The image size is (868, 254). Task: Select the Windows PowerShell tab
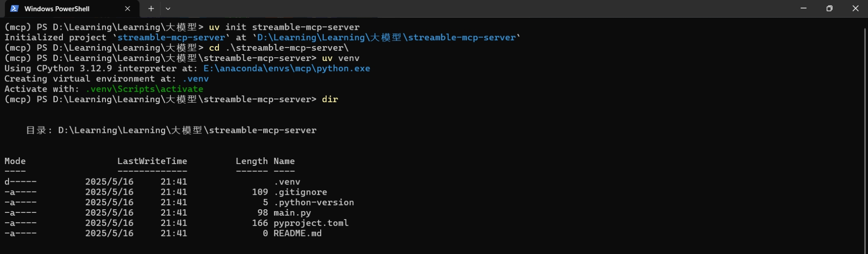point(69,9)
